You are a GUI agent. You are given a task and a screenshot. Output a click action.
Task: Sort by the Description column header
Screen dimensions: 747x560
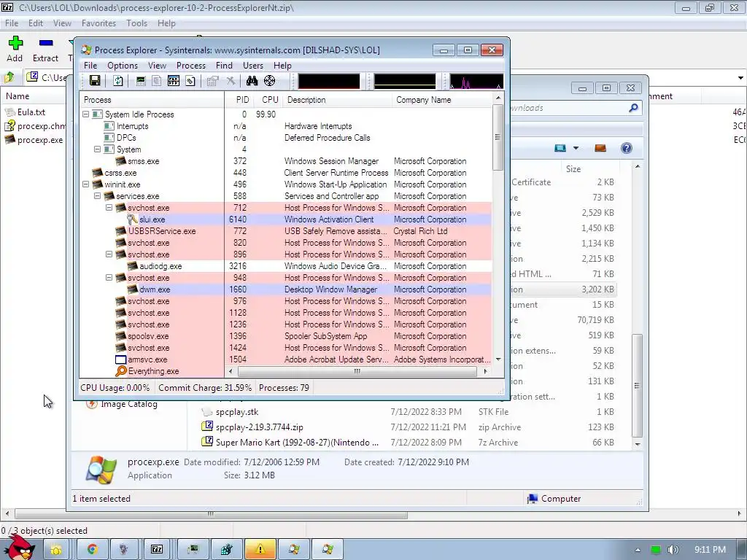[x=337, y=99]
